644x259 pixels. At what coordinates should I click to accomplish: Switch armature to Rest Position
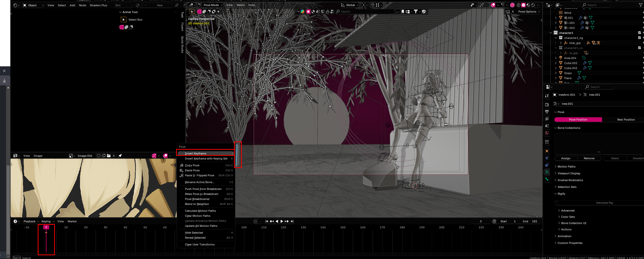(x=626, y=120)
